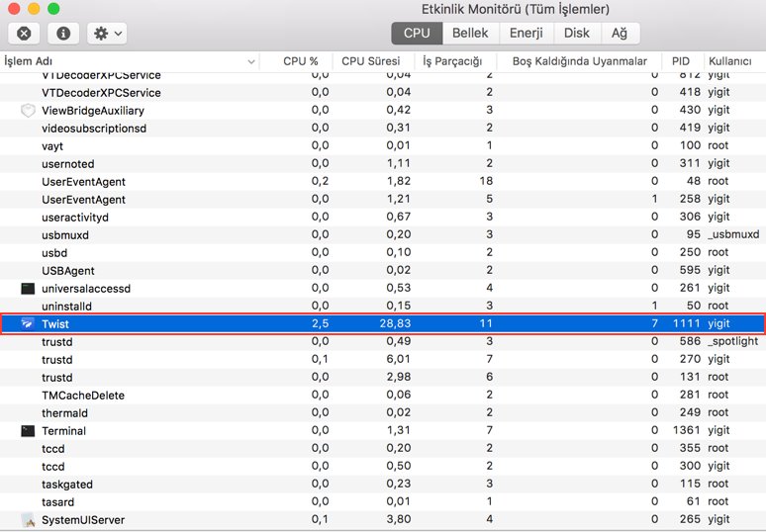
Task: Select the tasard process
Action: tap(383, 501)
